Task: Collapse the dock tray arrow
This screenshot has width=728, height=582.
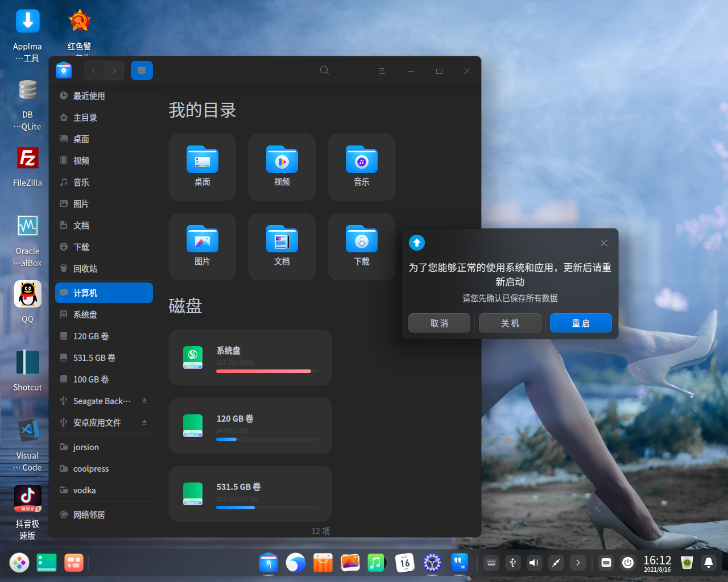Action: point(578,563)
